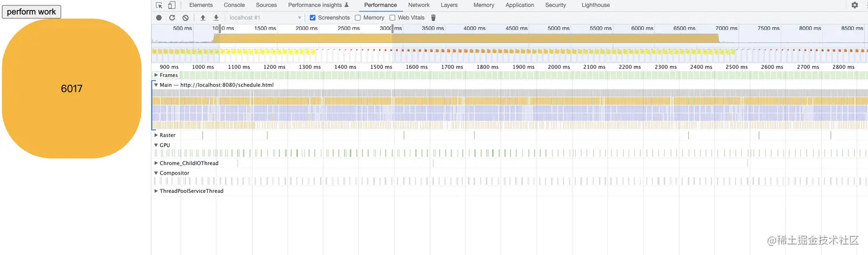The width and height of the screenshot is (868, 255).
Task: Click the perform work button
Action: pyautogui.click(x=32, y=11)
